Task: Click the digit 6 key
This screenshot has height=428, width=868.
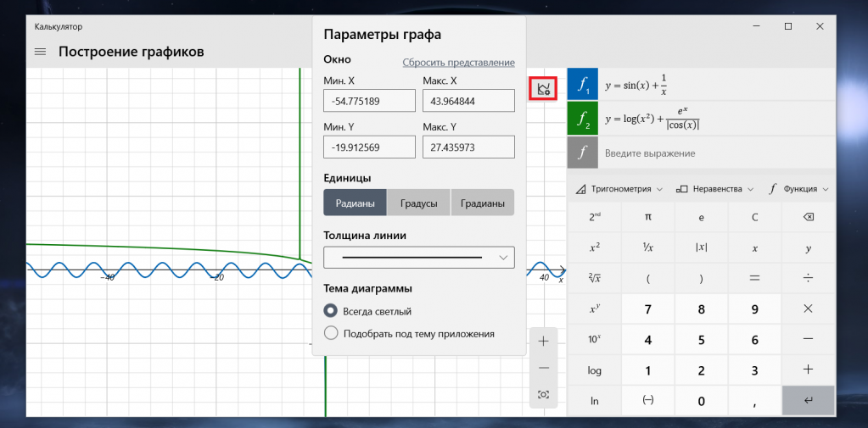Action: pos(754,340)
